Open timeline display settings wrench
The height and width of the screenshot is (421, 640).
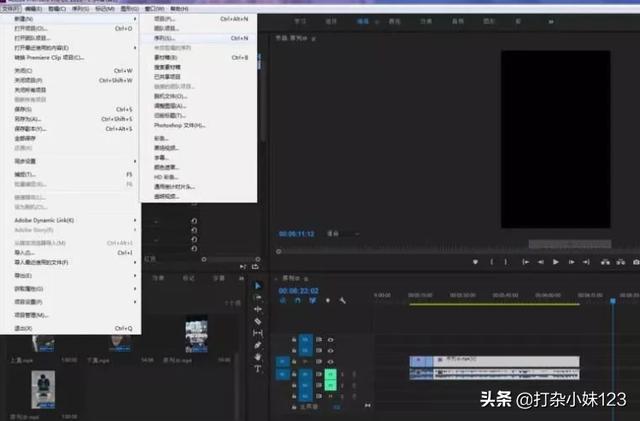[x=342, y=301]
